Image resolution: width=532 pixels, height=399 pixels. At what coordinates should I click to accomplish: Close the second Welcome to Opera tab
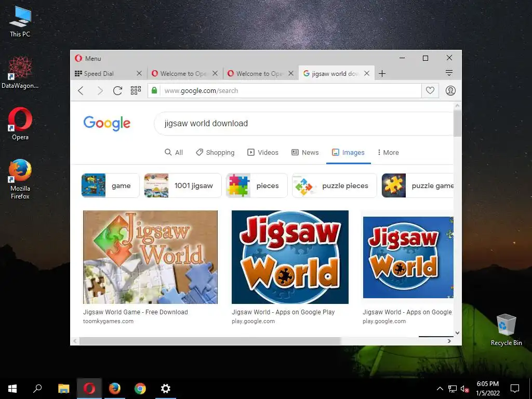tap(291, 73)
